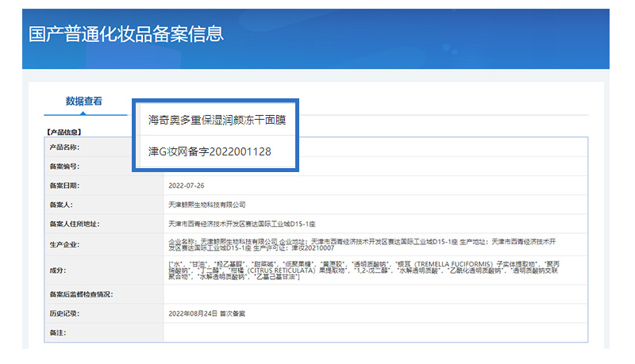The image size is (635, 364).
Task: Select the 数据查看 tab
Action: pos(84,102)
